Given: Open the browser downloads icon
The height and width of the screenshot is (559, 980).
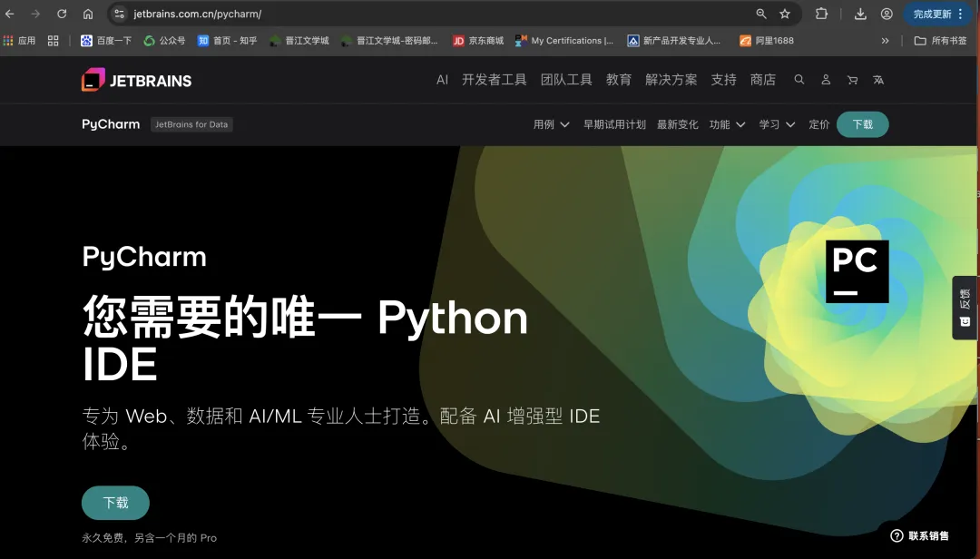Looking at the screenshot, I should tap(860, 14).
